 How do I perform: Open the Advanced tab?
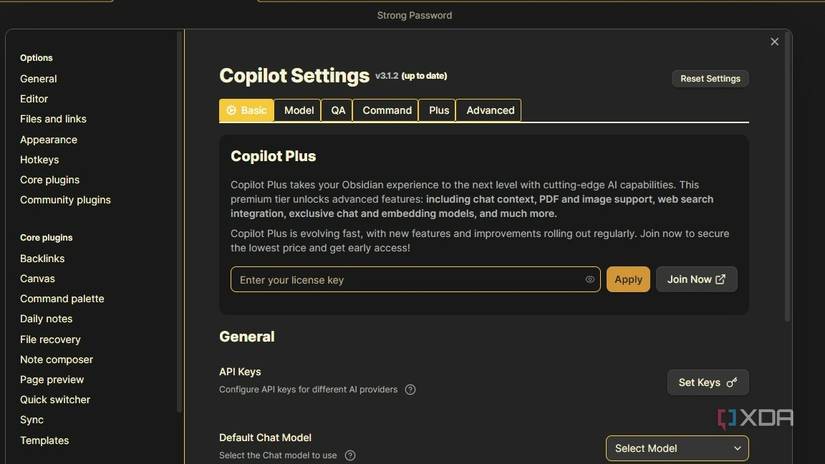click(490, 110)
